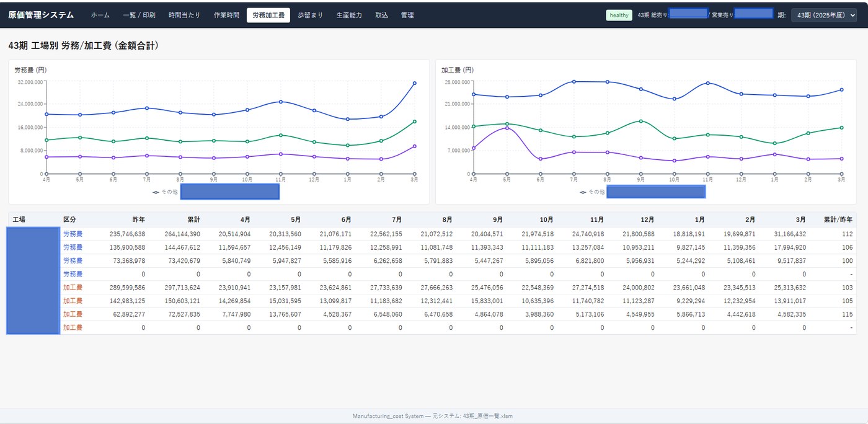Click the 労務費 (円) chart title
Viewport: 868px width, 424px height.
(x=30, y=70)
